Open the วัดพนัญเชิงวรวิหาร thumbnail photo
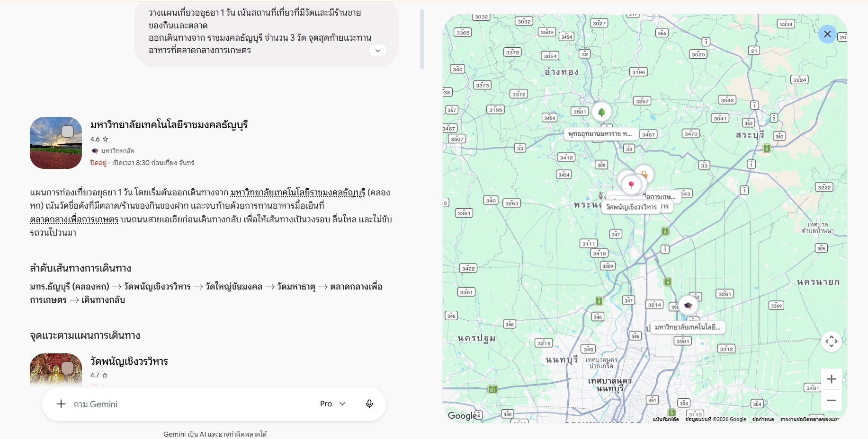The height and width of the screenshot is (439, 868). pos(56,369)
